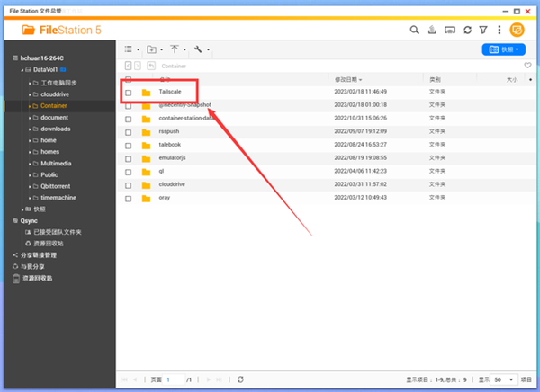Tick the checkbox for rsspush folder
This screenshot has height=392, width=540.
[129, 130]
